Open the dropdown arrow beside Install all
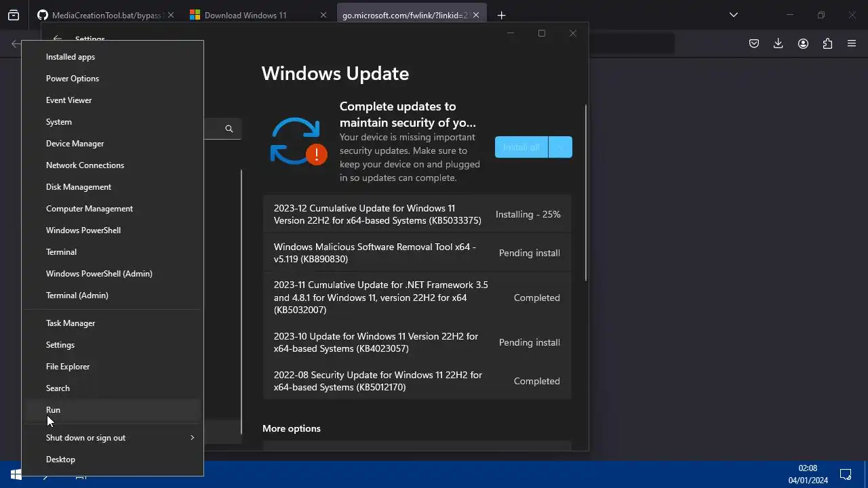 pyautogui.click(x=560, y=147)
